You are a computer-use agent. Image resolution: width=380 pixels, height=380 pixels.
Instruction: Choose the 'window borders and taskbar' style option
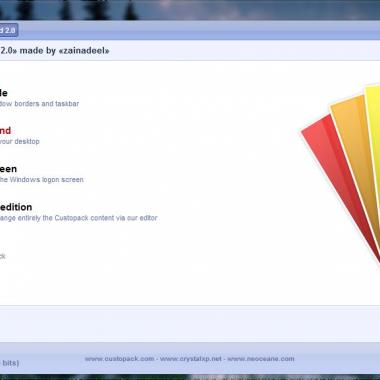click(39, 104)
